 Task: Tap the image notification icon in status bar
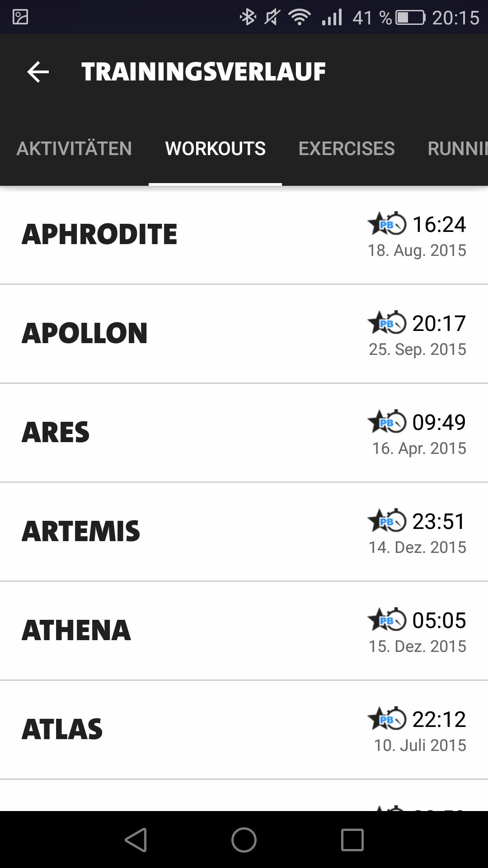coord(20,17)
